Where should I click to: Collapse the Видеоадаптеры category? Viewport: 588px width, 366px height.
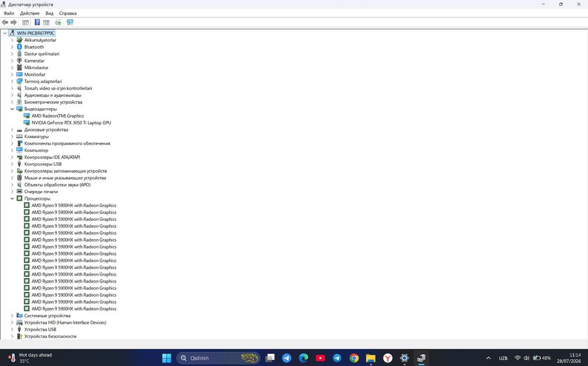coord(12,109)
